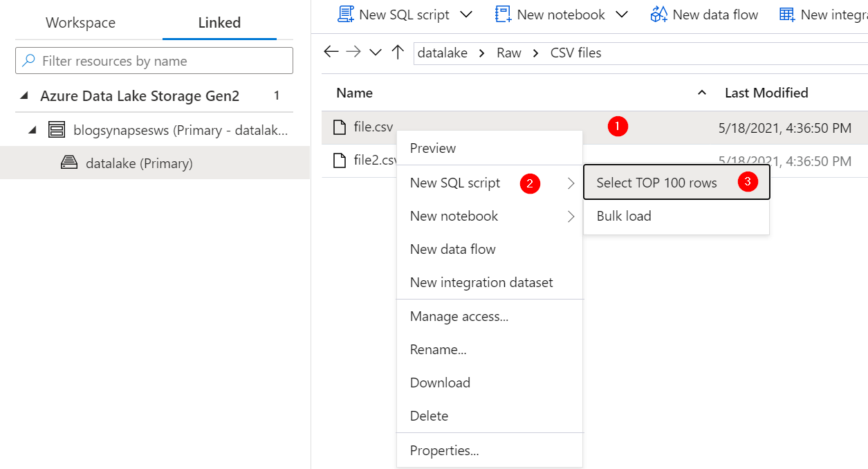This screenshot has width=868, height=469.
Task: Select TOP 100 rows submenu option
Action: [676, 183]
